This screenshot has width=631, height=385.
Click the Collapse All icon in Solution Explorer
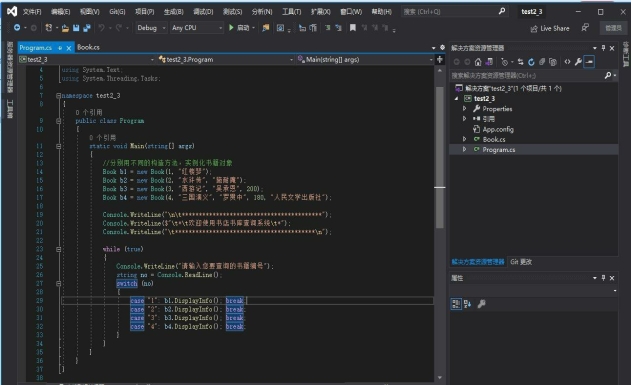[542, 62]
